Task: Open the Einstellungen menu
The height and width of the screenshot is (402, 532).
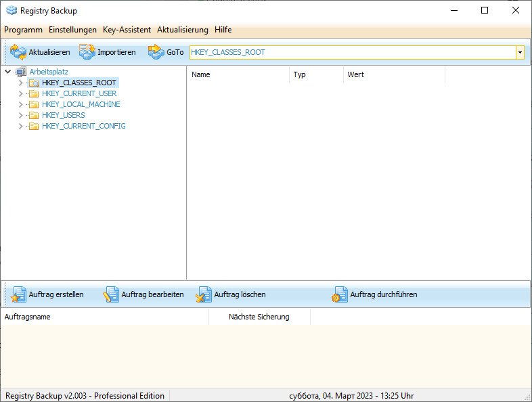Action: pyautogui.click(x=72, y=30)
